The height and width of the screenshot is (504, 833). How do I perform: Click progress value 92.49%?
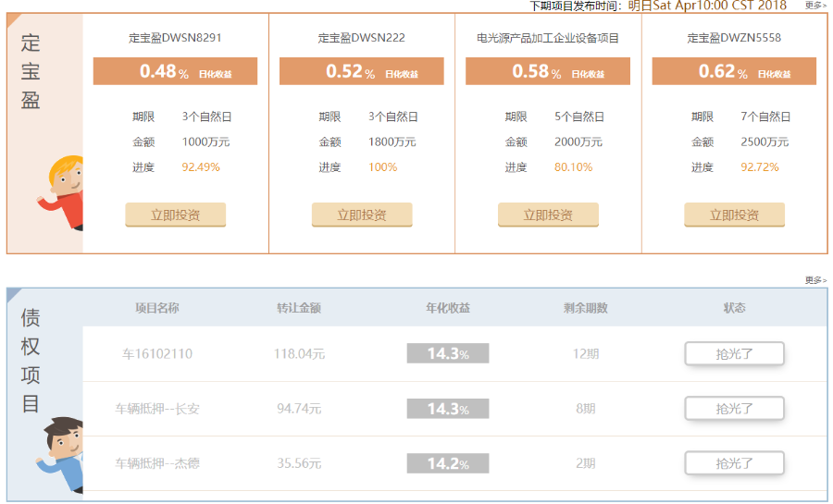click(x=201, y=167)
